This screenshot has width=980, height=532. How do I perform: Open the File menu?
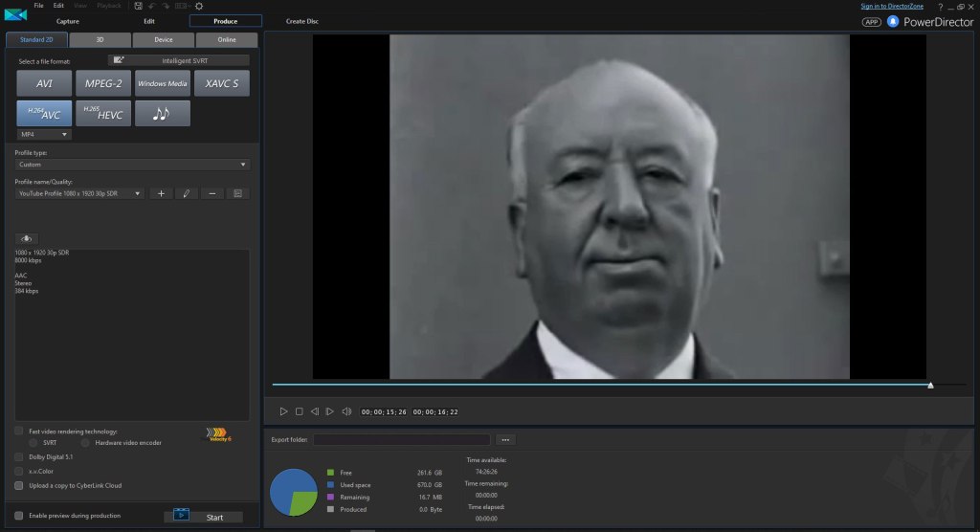[39, 6]
